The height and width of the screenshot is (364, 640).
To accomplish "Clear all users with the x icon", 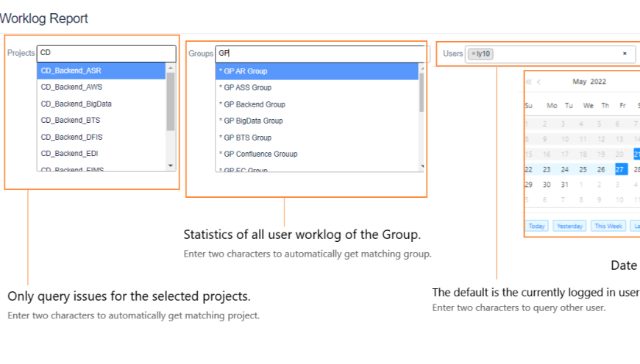I will click(x=625, y=54).
